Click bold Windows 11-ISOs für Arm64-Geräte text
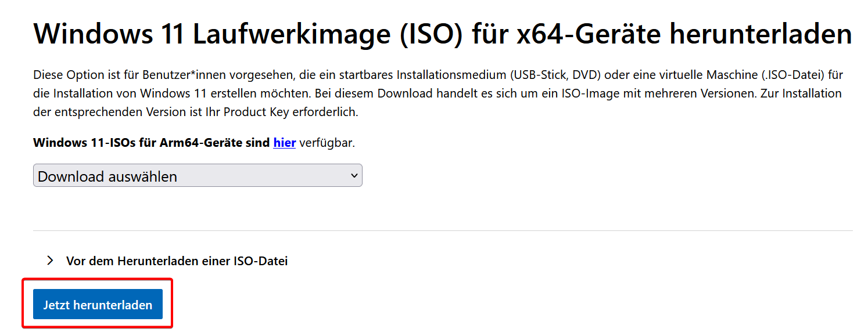The height and width of the screenshot is (336, 868). pyautogui.click(x=151, y=142)
